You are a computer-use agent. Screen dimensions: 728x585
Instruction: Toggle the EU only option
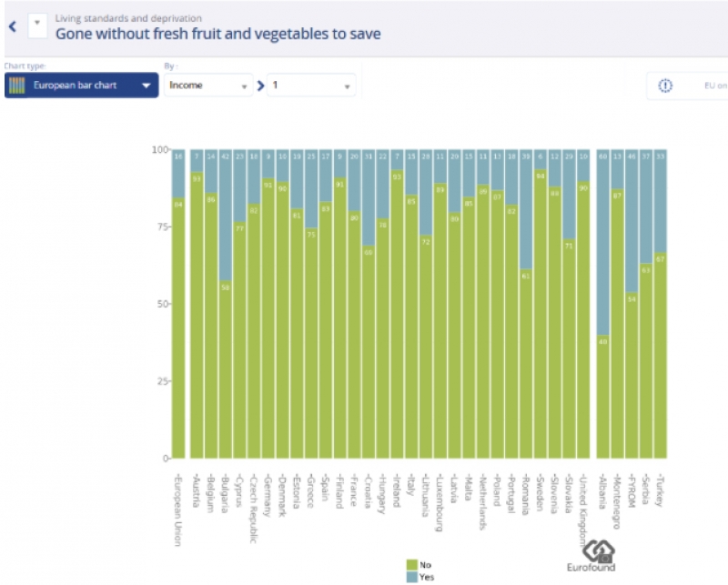pyautogui.click(x=715, y=86)
